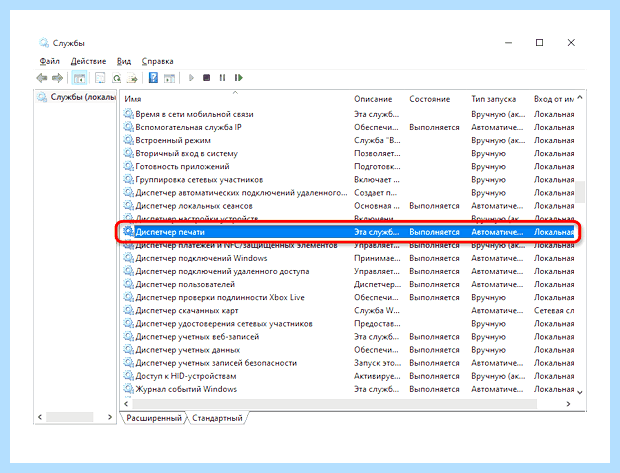Screen dimensions: 620x473
Task: Click the Forward arrow in the toolbar
Action: coord(58,78)
